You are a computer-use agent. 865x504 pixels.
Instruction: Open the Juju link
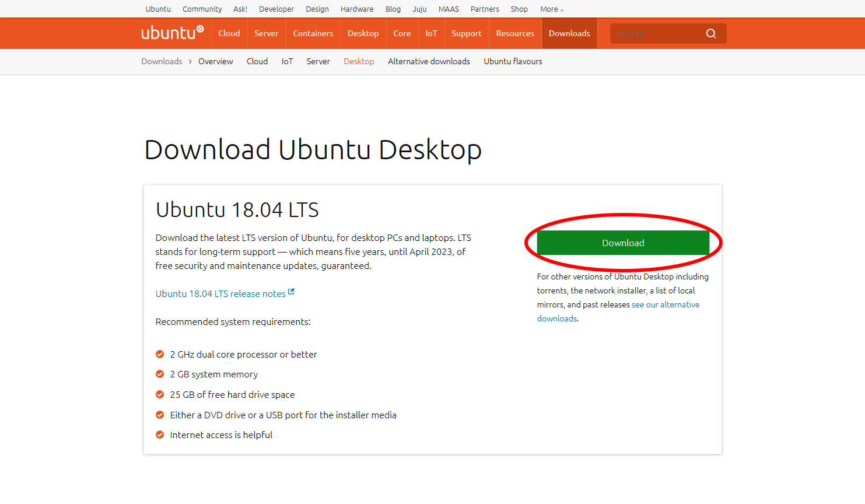[x=419, y=9]
